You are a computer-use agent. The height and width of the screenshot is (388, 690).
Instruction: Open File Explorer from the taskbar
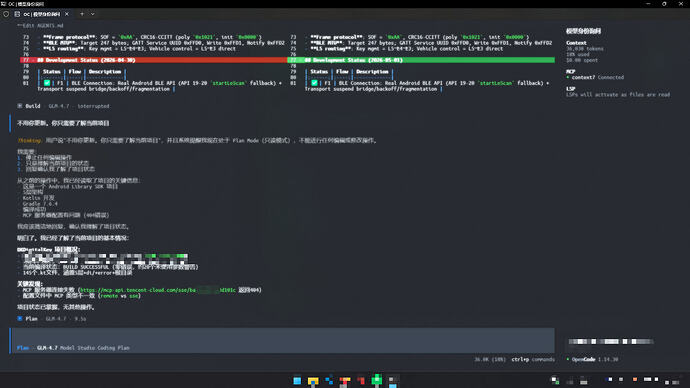(313, 381)
